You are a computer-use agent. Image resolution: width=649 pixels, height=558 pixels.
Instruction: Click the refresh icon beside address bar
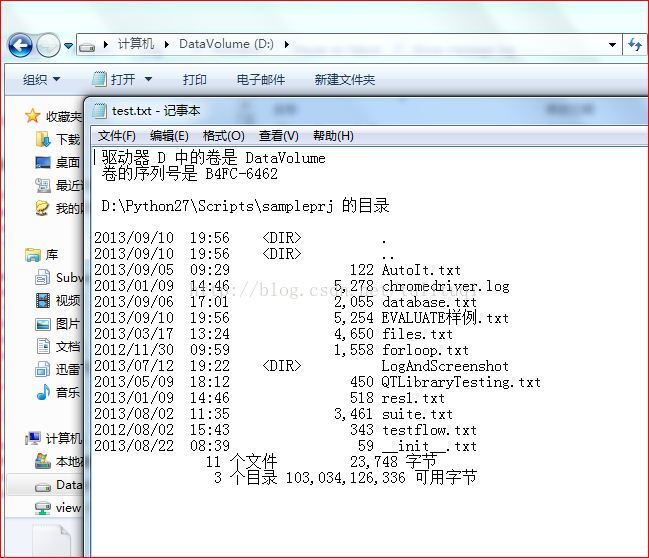pos(635,44)
